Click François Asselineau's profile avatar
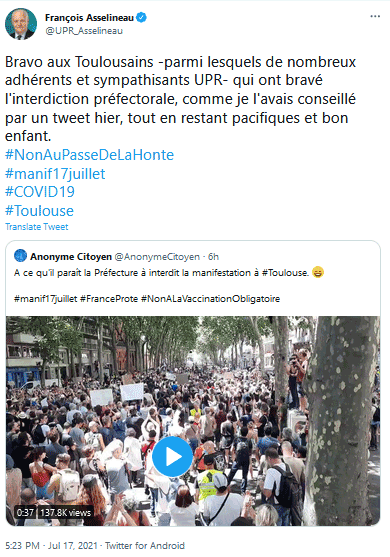390x557 pixels. pos(21,24)
